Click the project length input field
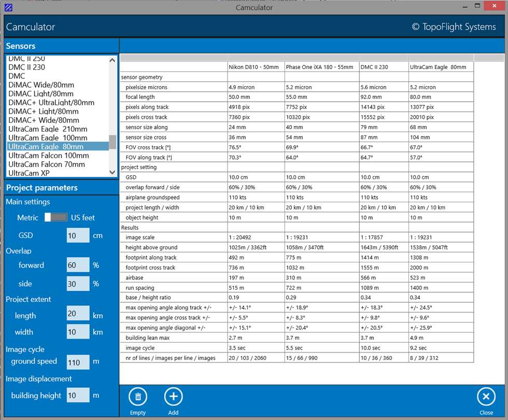Viewport: 508px width, 420px height. [78, 313]
